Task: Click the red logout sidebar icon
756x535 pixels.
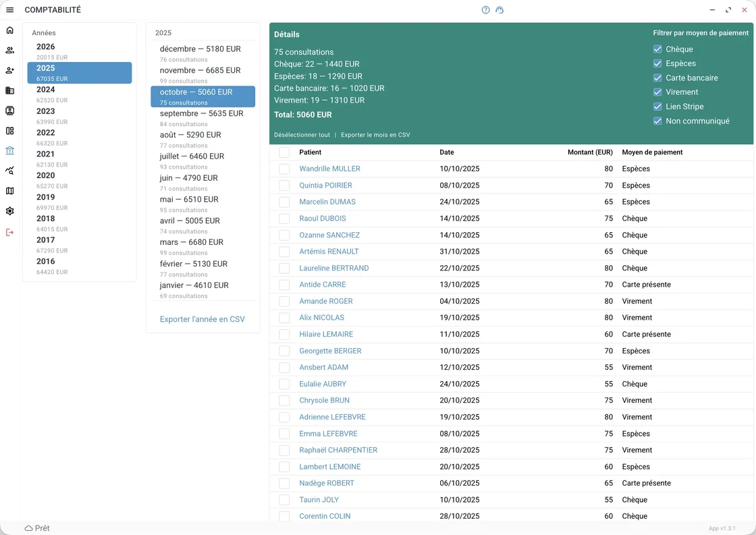Action: [9, 232]
